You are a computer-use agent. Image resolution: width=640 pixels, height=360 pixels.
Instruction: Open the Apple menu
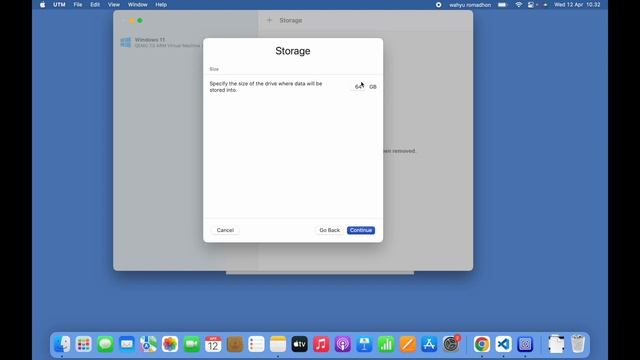[42, 5]
